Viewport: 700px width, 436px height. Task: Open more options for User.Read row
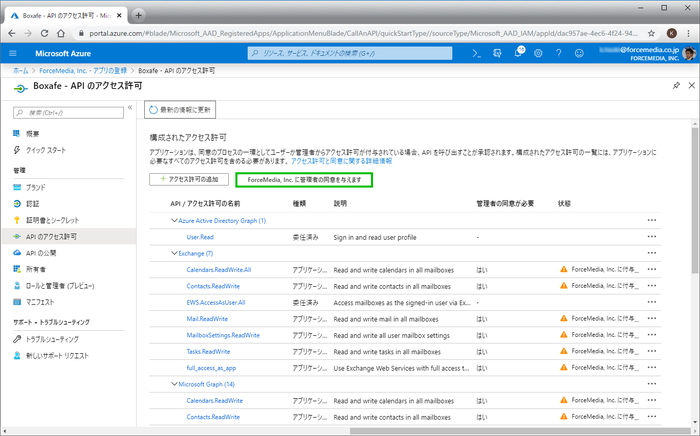tap(651, 237)
